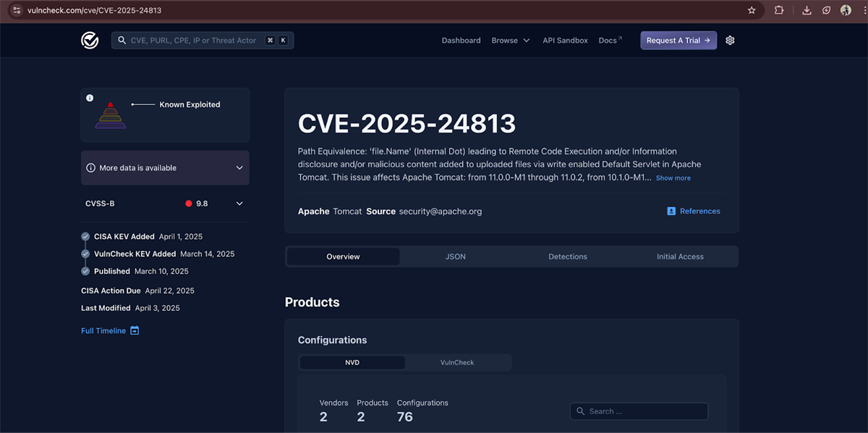Viewport: 868px width, 433px height.
Task: Expand the CVSS-B score chevron
Action: (x=239, y=203)
